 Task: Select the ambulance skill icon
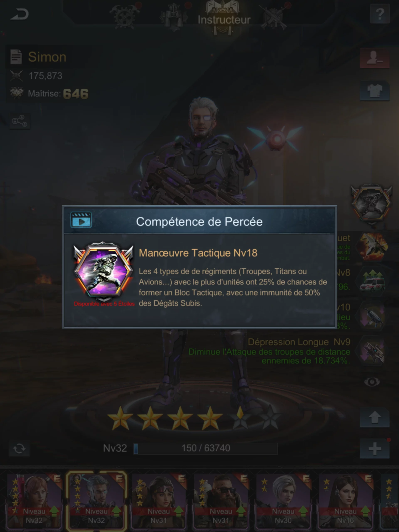tap(372, 281)
